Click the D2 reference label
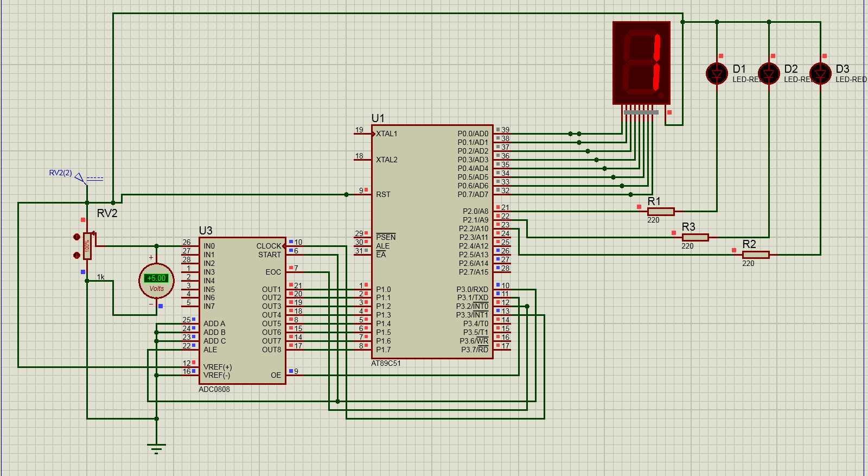Viewport: 868px width, 476px height. (791, 69)
